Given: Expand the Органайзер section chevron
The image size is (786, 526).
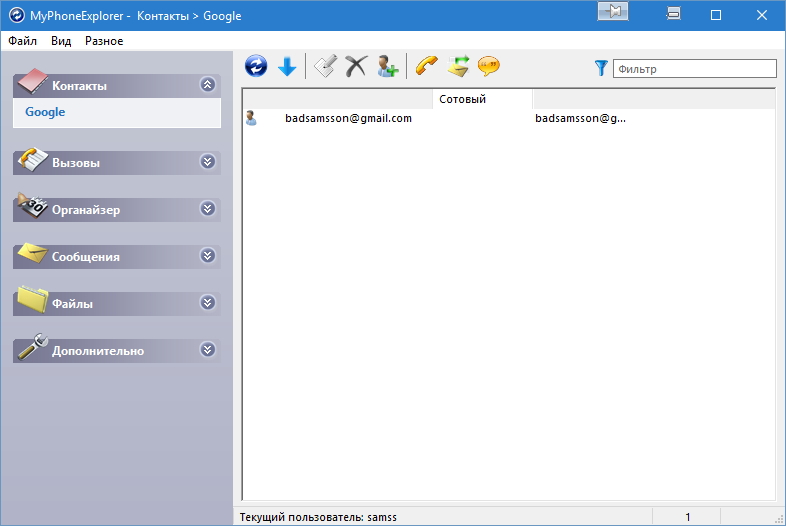Looking at the screenshot, I should (208, 209).
